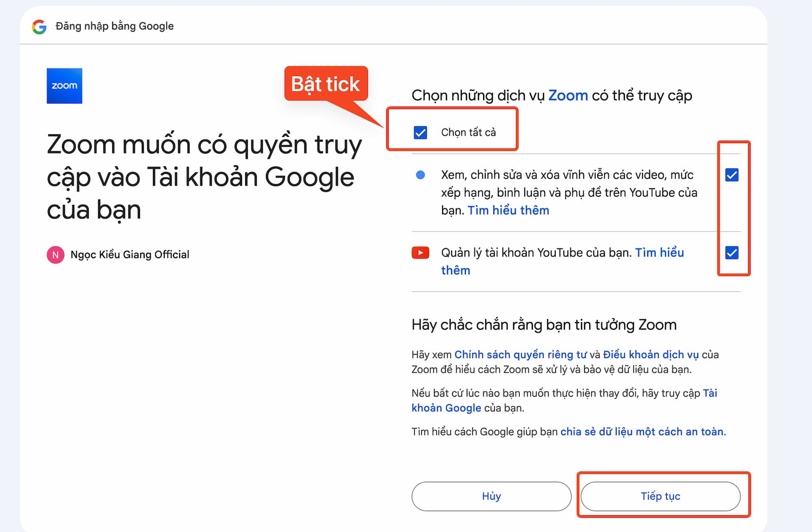Click Tìm hiểu thêm under the video permission
The width and height of the screenshot is (812, 532).
point(507,210)
